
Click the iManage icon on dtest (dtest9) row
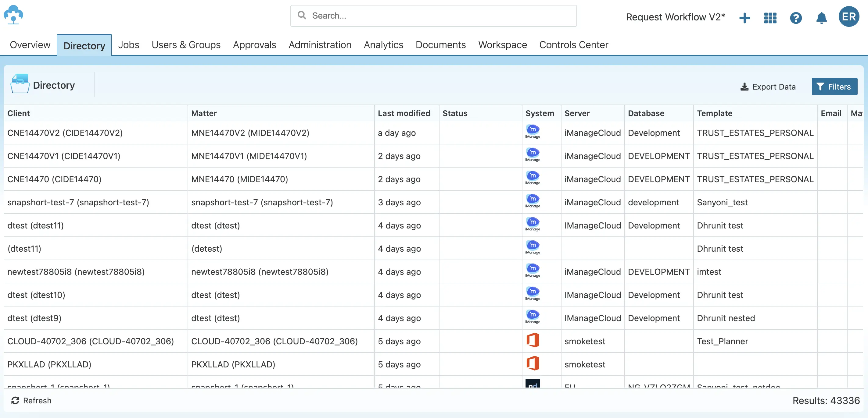click(533, 316)
